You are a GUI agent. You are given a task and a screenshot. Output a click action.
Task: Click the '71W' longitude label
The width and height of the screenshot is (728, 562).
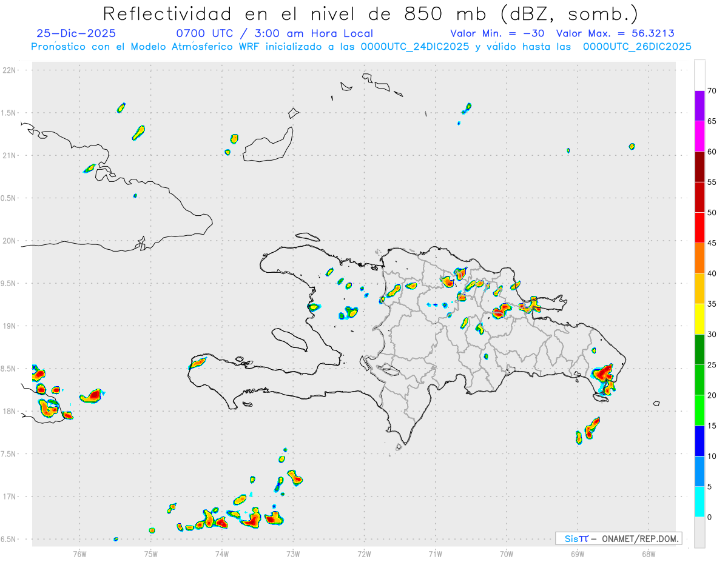point(435,554)
